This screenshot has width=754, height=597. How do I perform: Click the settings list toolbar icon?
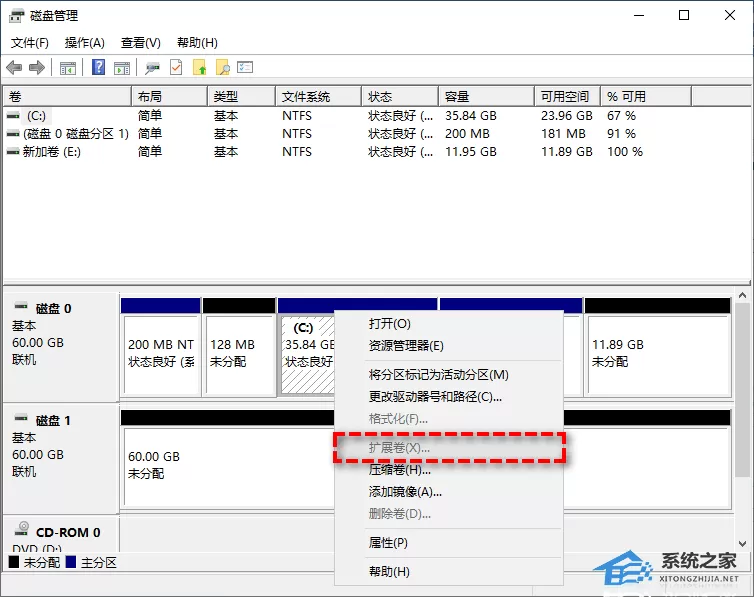tap(245, 67)
